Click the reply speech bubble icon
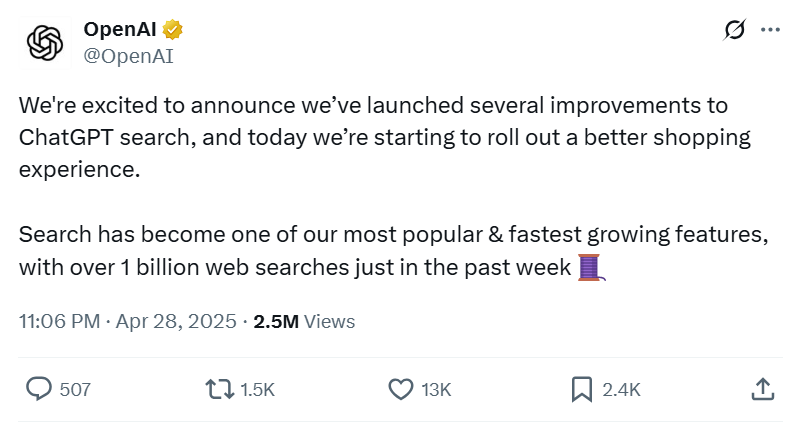The width and height of the screenshot is (802, 428). (x=39, y=389)
